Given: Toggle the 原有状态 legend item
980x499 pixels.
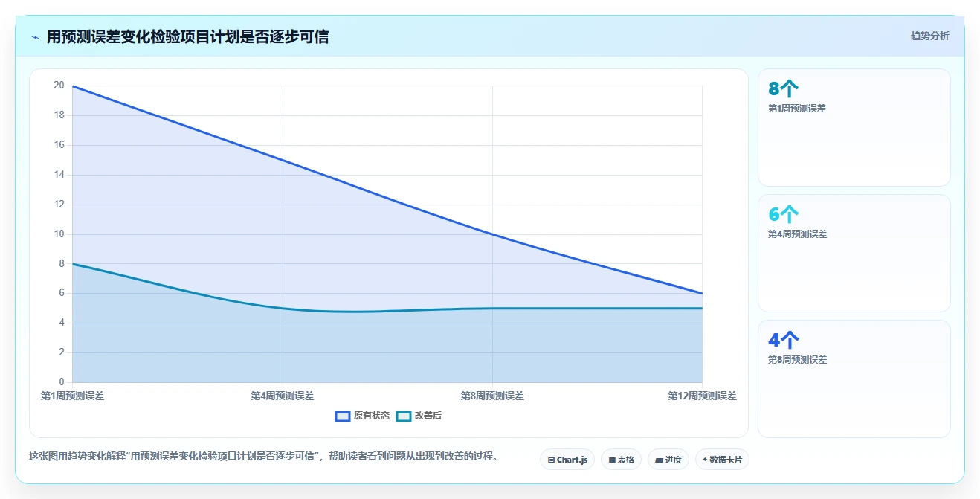Looking at the screenshot, I should tap(363, 416).
